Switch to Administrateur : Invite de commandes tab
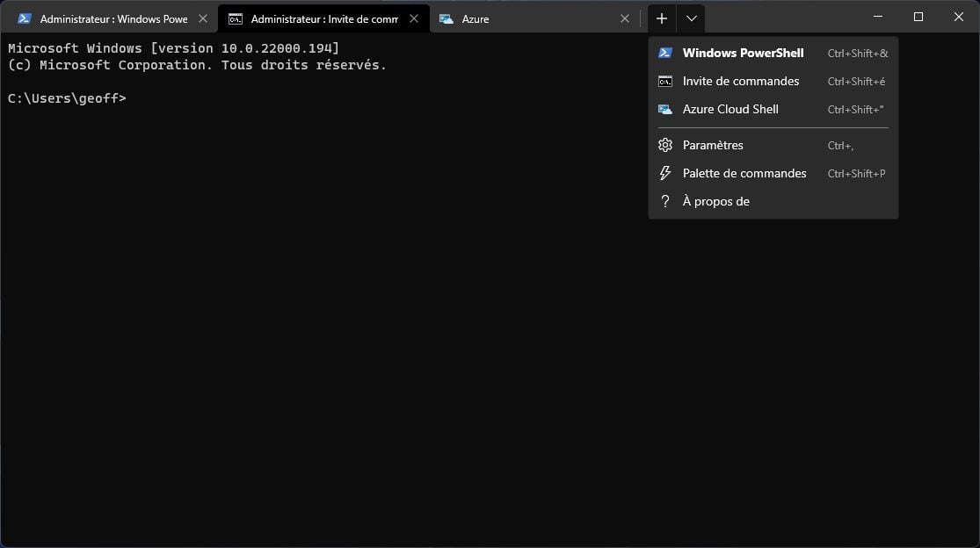This screenshot has width=980, height=548. (323, 18)
